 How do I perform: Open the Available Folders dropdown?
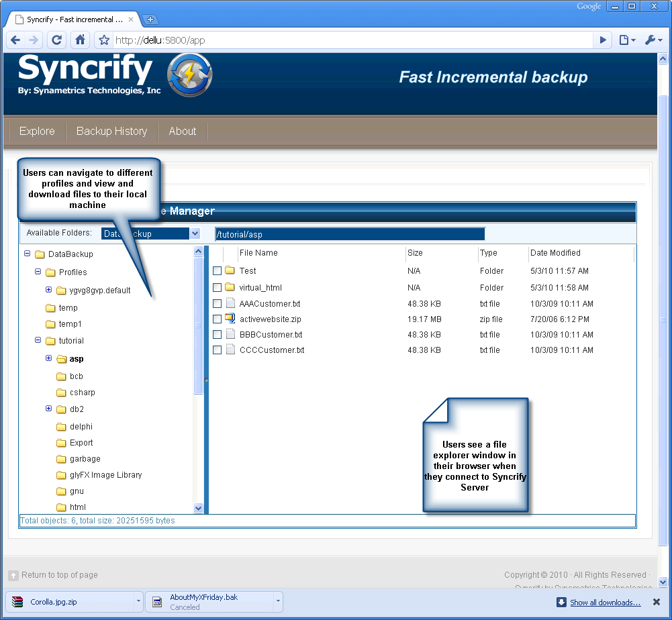pyautogui.click(x=195, y=234)
